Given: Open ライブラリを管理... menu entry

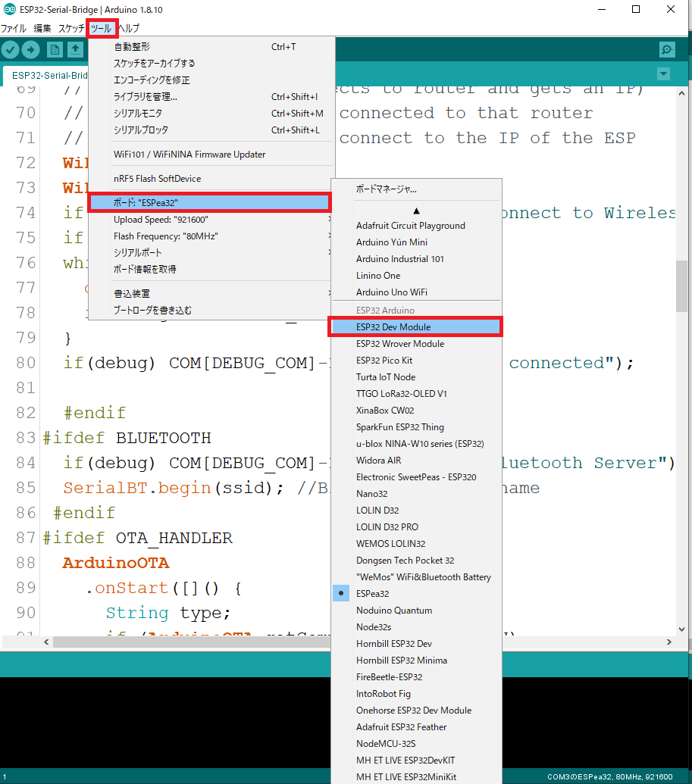Looking at the screenshot, I should [211, 96].
